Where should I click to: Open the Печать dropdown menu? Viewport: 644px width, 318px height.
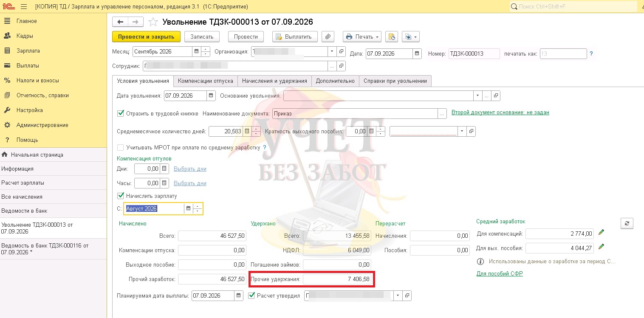(x=362, y=37)
